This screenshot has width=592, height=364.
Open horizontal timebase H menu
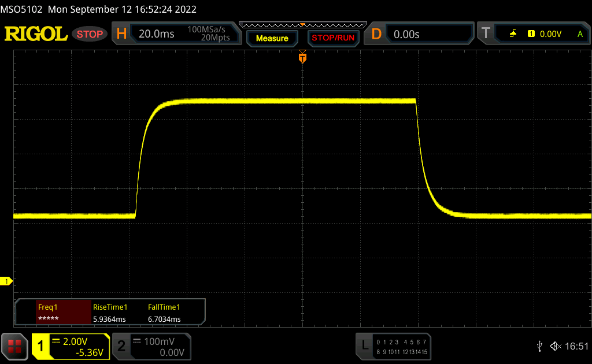pyautogui.click(x=121, y=34)
